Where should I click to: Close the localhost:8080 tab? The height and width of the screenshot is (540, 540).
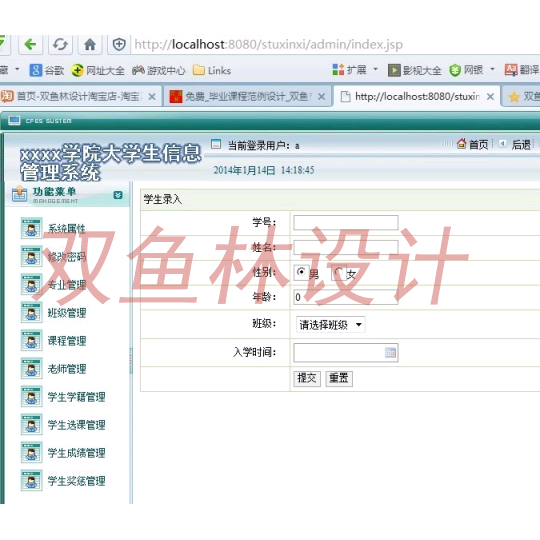490,97
